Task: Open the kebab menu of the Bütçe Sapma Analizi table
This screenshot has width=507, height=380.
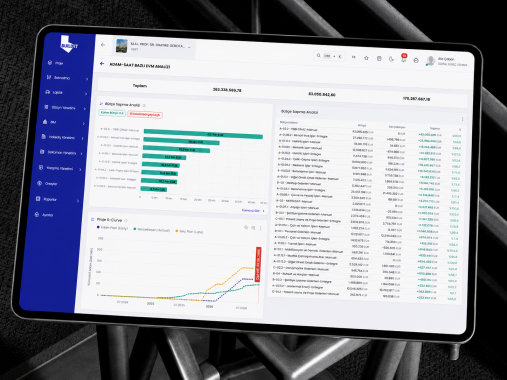Action: [462, 119]
